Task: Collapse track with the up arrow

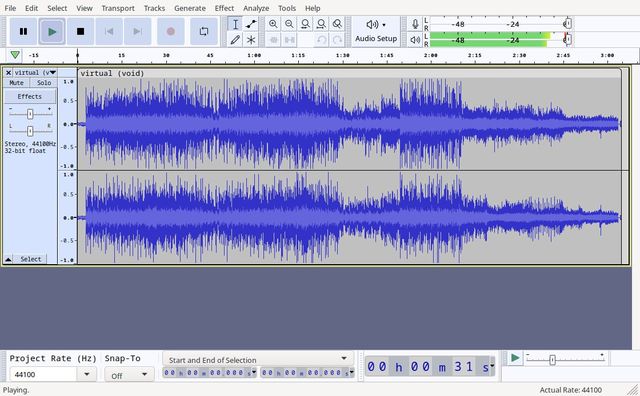Action: 8,259
